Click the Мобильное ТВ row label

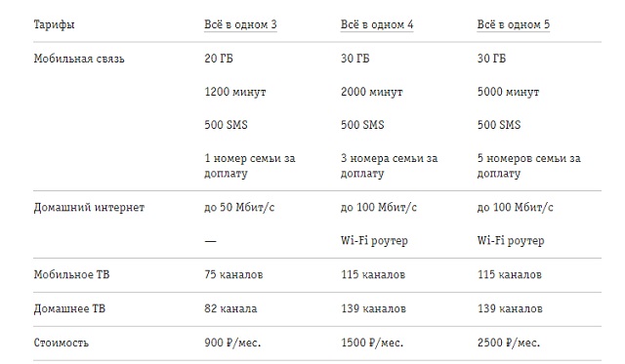point(71,274)
